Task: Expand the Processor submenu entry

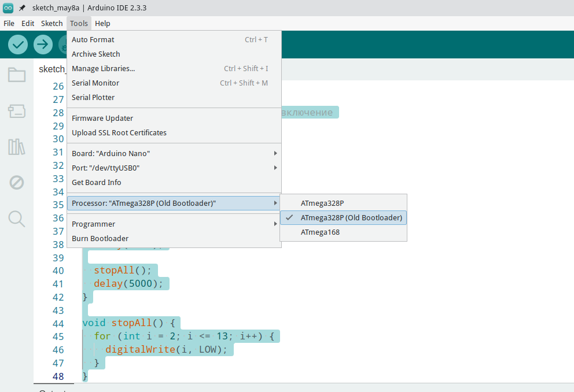Action: (174, 204)
